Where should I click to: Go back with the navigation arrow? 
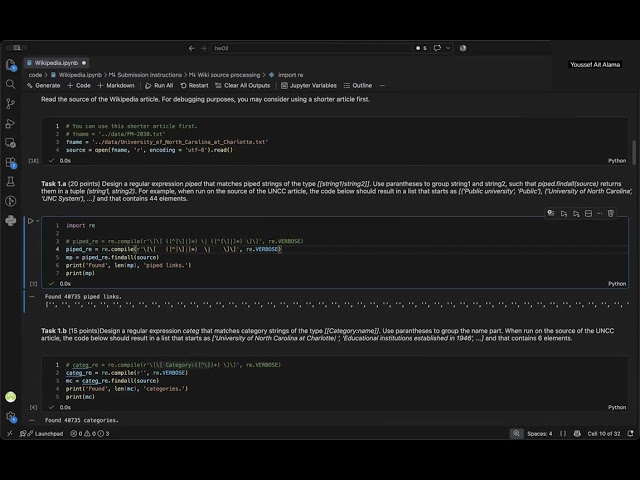click(x=191, y=48)
